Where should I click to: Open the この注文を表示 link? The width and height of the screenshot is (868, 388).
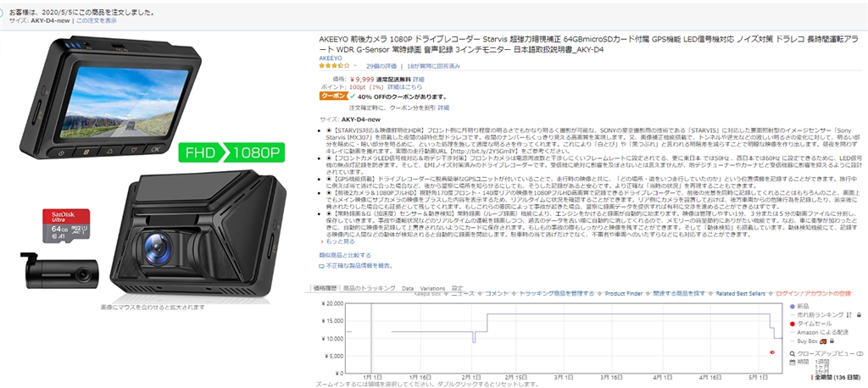(97, 20)
